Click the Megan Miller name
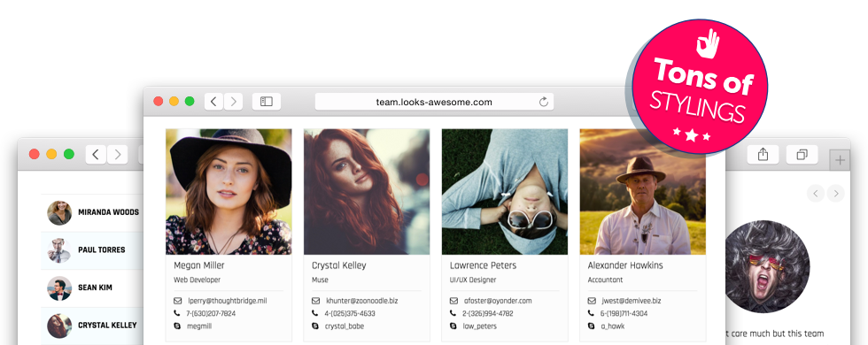Viewport: 868px width, 345px height. [200, 265]
